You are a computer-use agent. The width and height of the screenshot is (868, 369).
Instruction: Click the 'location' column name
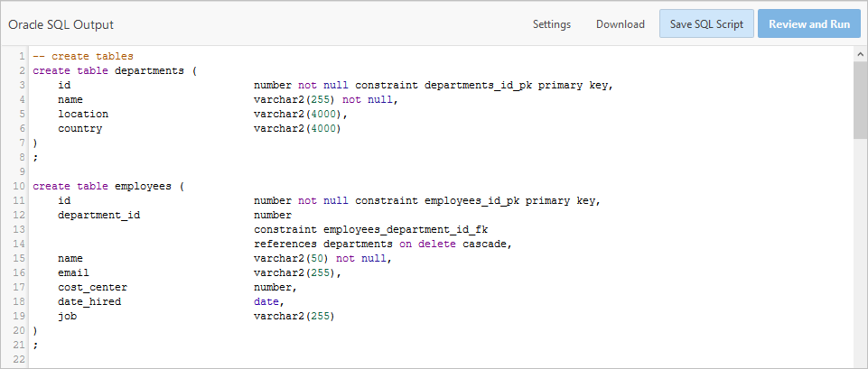[83, 114]
